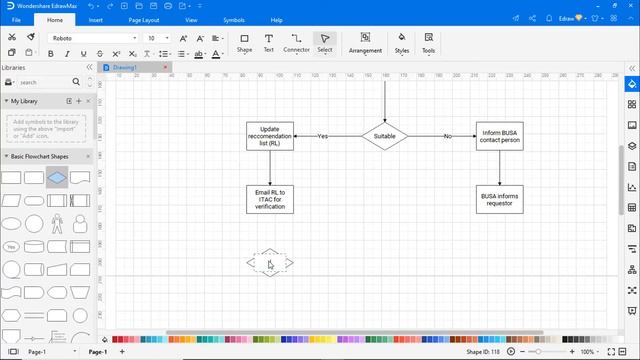Add a new page with plus button
This screenshot has width=640, height=360.
coord(122,351)
